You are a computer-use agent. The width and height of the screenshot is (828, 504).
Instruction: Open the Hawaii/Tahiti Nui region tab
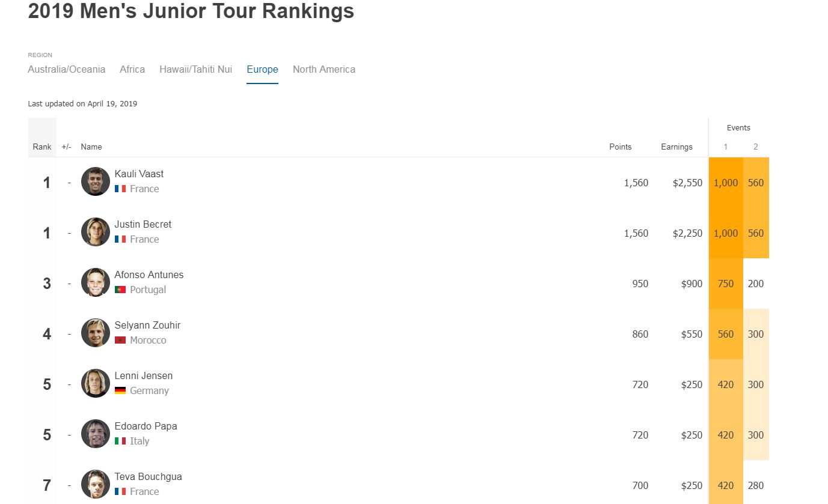[195, 69]
